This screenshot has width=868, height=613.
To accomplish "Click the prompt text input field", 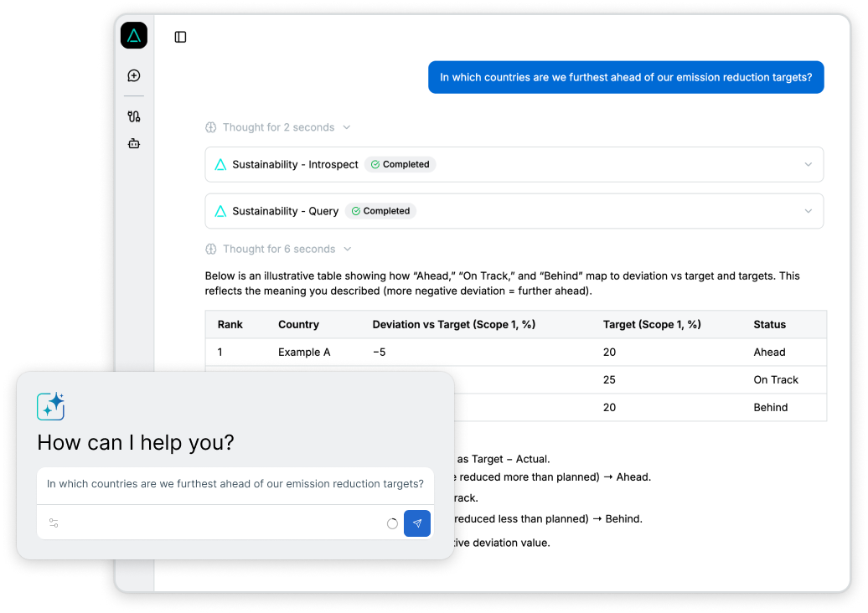I will [x=235, y=484].
